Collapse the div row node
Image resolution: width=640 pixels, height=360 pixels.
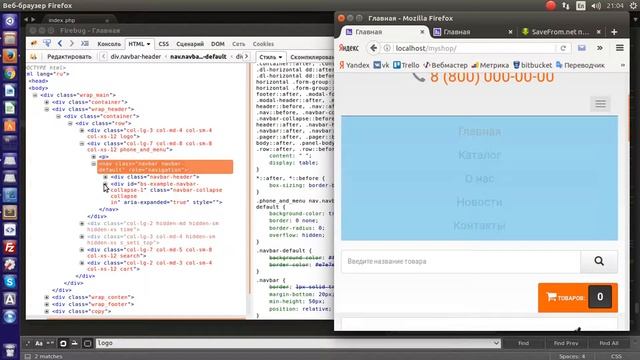point(70,123)
